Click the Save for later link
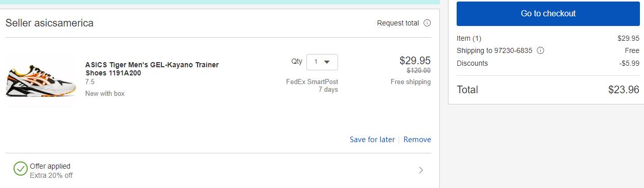 point(372,140)
